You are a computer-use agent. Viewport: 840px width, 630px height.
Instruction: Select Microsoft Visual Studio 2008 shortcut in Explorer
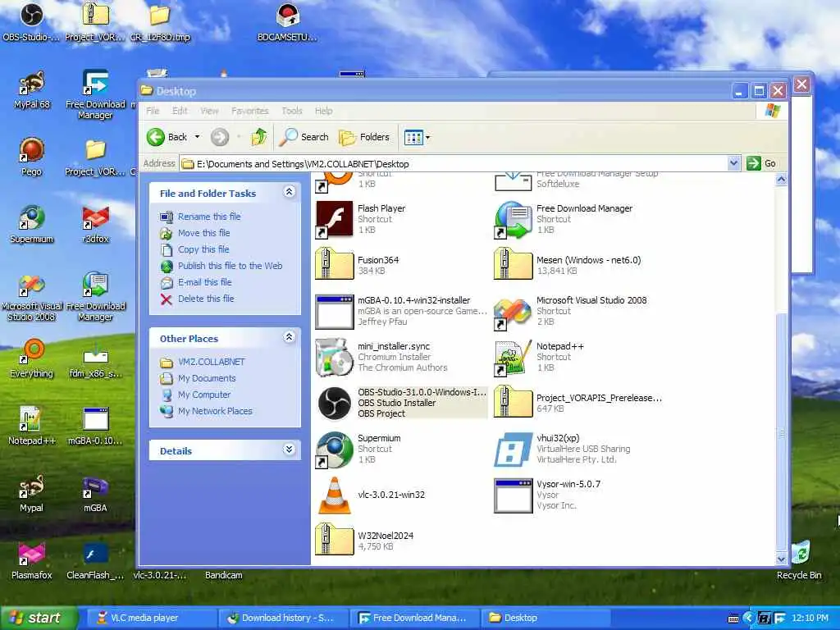[x=570, y=311]
